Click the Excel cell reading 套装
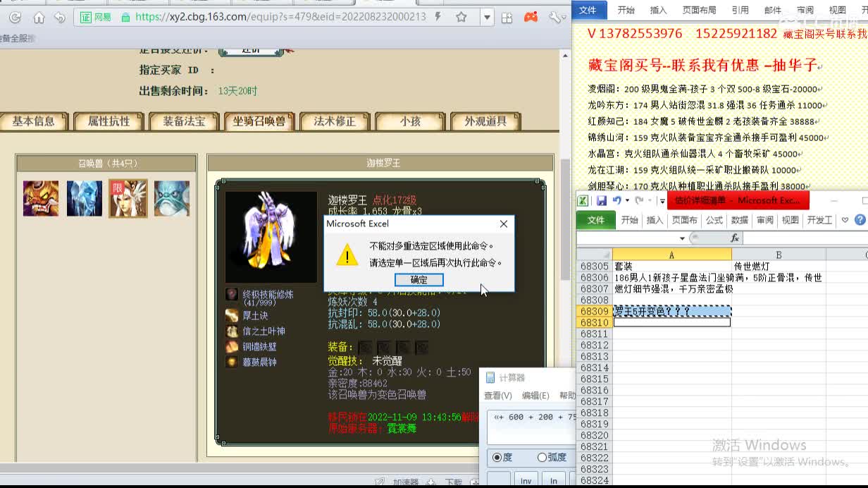The width and height of the screenshot is (868, 488). [x=671, y=267]
